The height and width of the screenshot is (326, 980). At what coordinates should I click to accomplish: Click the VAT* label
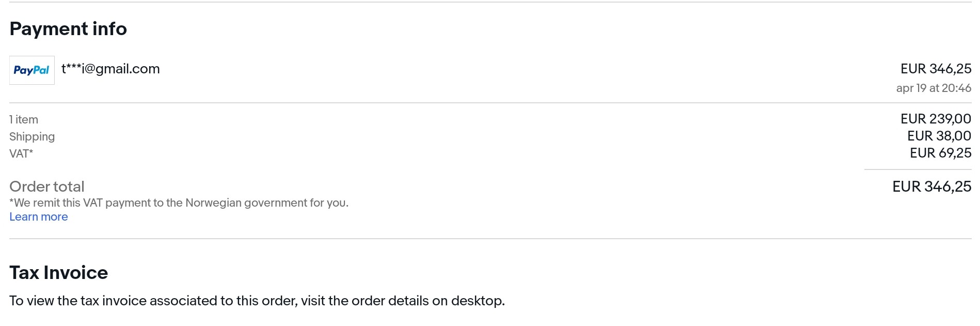click(x=21, y=154)
